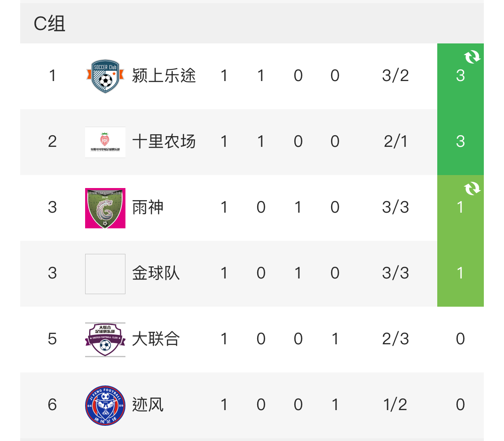
Task: Open the 十里农场 team name link
Action: pos(164,141)
